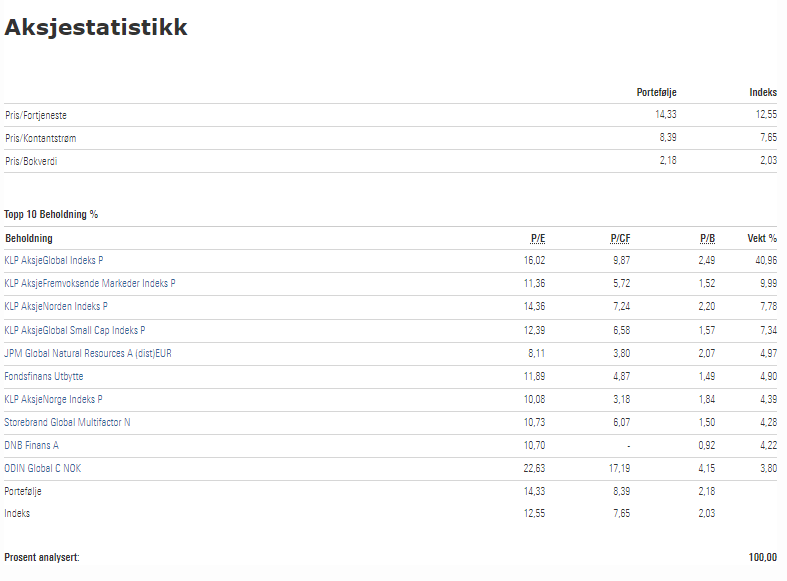This screenshot has width=787, height=581.
Task: Select the Portefølje row in holdings table
Action: 390,492
